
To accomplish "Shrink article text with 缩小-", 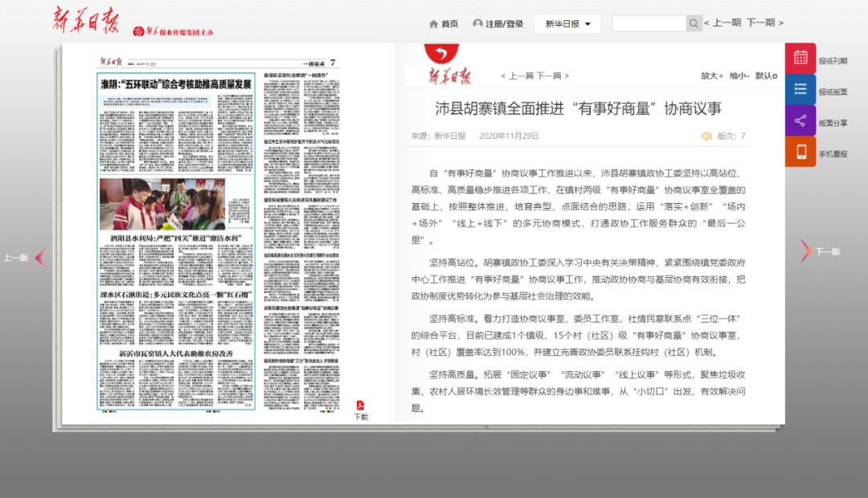I will [x=739, y=76].
